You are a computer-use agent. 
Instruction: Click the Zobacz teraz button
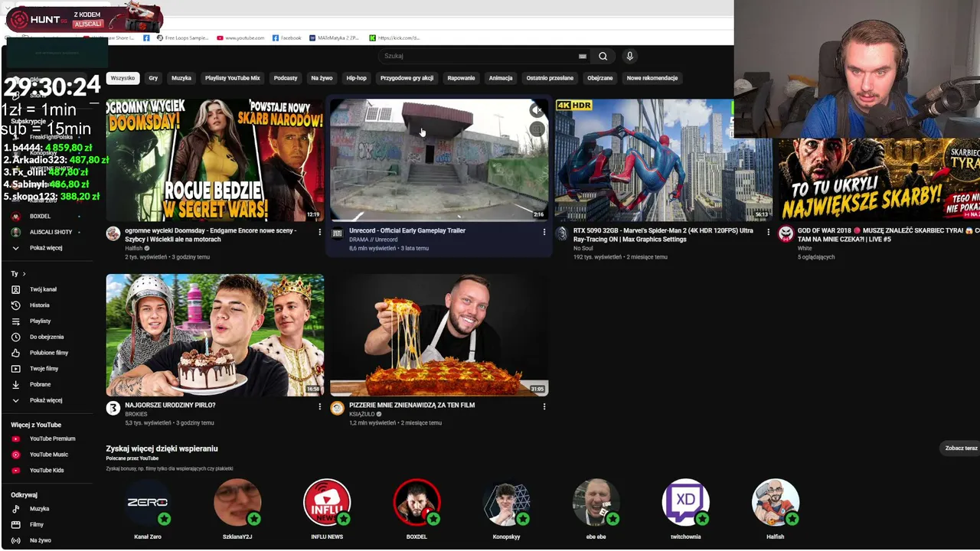click(x=961, y=448)
